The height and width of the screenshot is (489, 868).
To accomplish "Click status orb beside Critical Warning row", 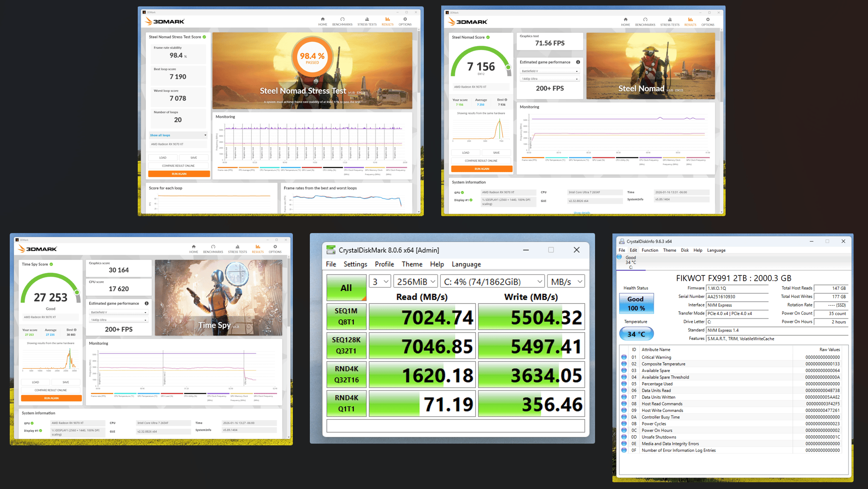I will tap(624, 357).
